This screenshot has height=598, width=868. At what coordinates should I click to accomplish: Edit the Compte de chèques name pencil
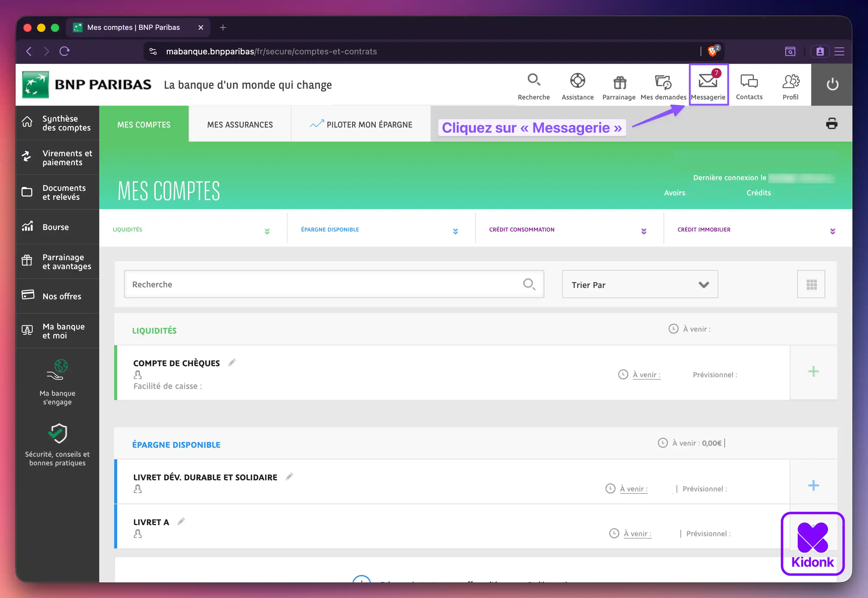click(x=232, y=362)
